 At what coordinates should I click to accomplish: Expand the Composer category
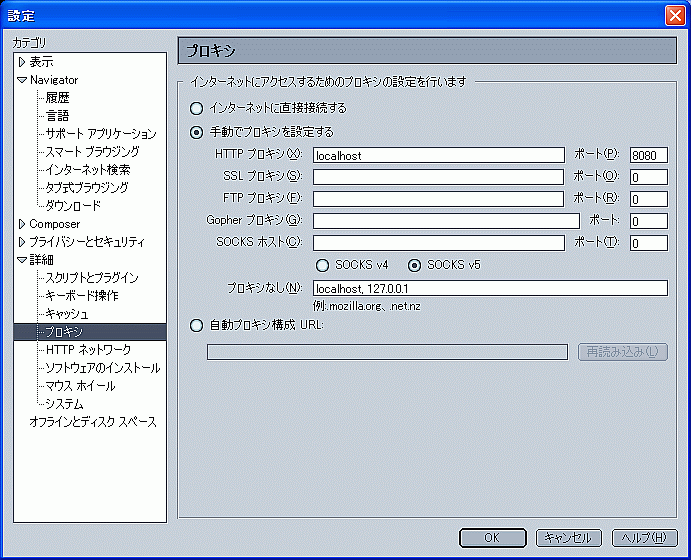click(22, 224)
